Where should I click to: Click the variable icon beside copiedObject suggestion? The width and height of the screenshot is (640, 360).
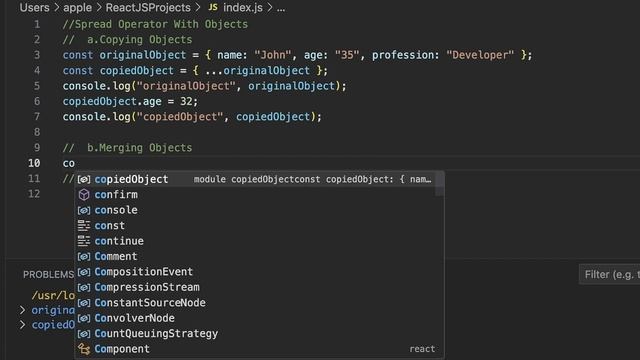pos(84,180)
